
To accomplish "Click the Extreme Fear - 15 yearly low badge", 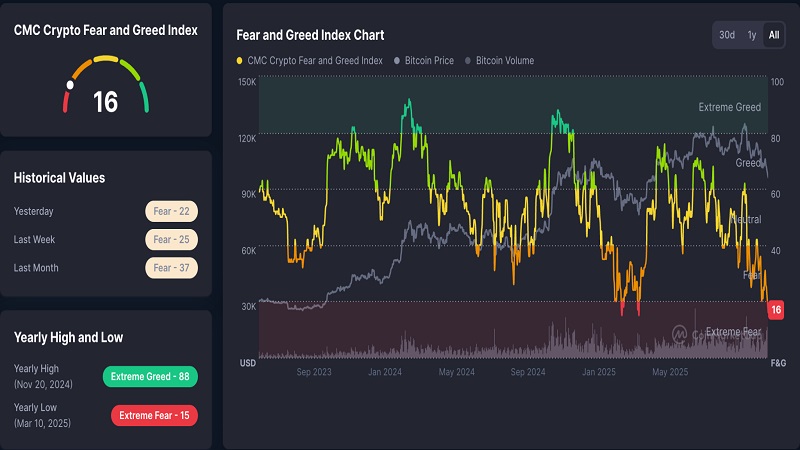I will coord(152,415).
